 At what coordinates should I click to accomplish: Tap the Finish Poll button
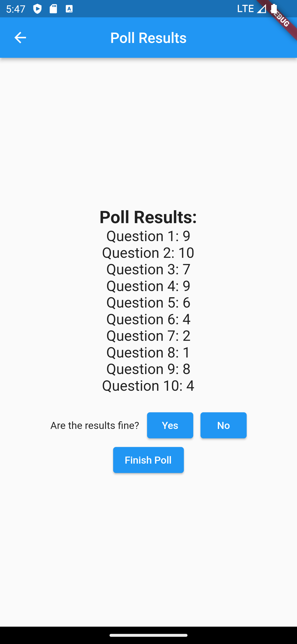148,460
